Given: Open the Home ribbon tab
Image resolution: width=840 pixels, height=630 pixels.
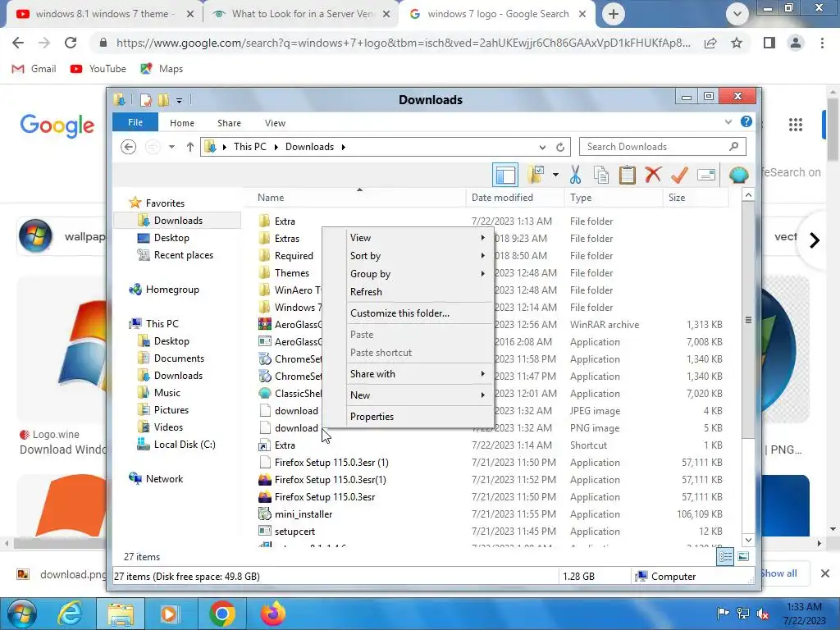Looking at the screenshot, I should 182,123.
